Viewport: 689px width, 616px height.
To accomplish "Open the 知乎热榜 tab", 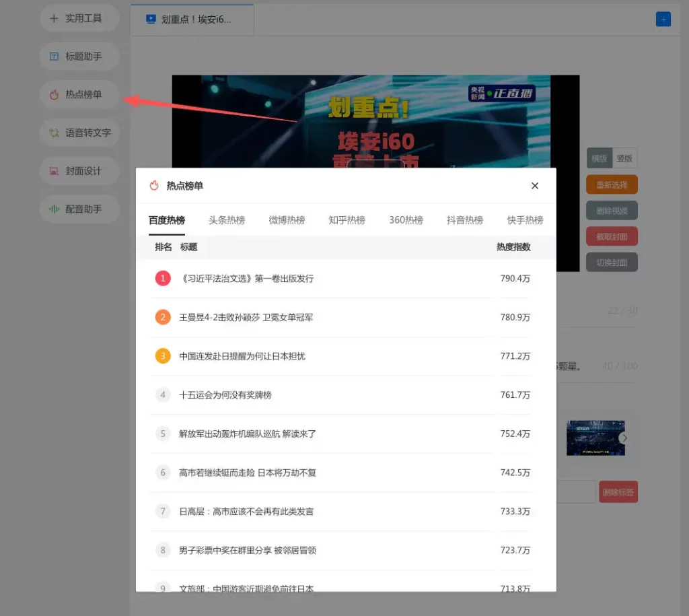I will [347, 220].
